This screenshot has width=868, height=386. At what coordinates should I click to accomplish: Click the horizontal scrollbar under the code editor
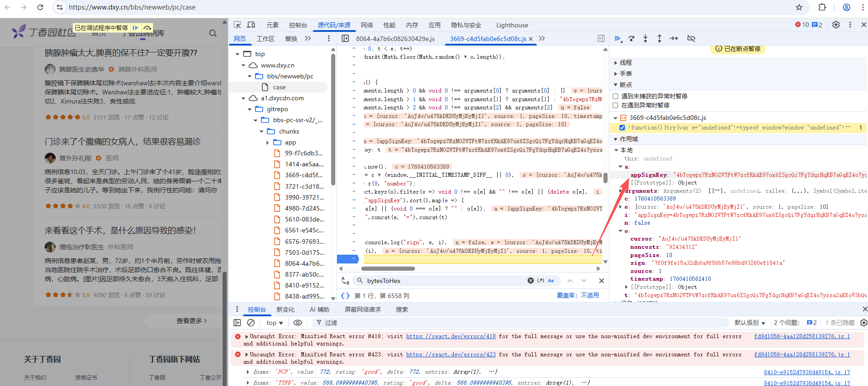(388, 269)
